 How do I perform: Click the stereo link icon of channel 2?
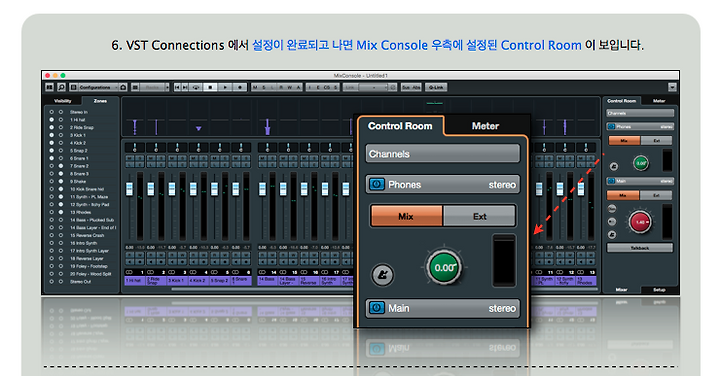tap(150, 272)
